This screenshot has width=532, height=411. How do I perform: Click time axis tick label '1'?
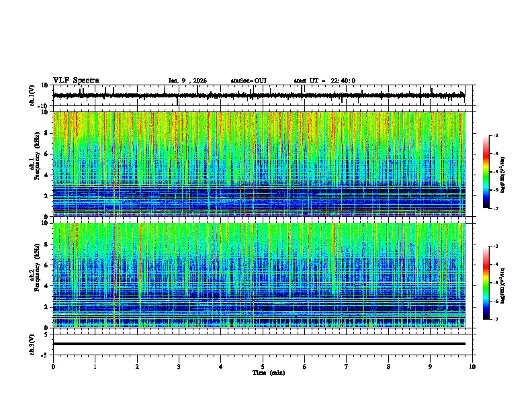click(95, 367)
